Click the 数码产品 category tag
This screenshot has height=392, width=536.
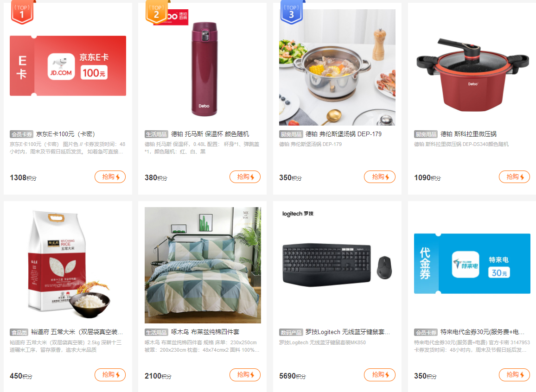click(291, 332)
